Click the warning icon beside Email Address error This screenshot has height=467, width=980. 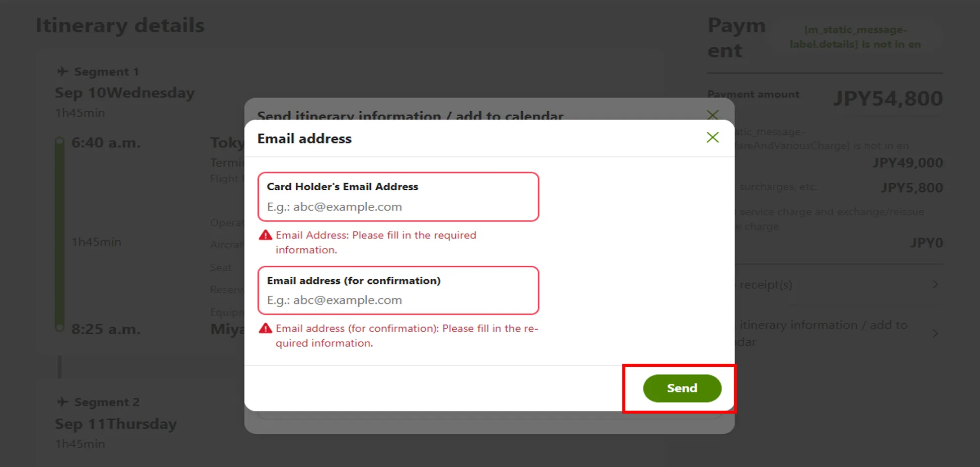[265, 235]
